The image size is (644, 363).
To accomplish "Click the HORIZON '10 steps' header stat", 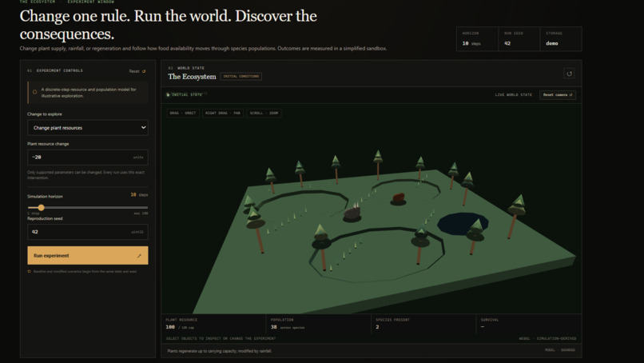I will tap(477, 38).
